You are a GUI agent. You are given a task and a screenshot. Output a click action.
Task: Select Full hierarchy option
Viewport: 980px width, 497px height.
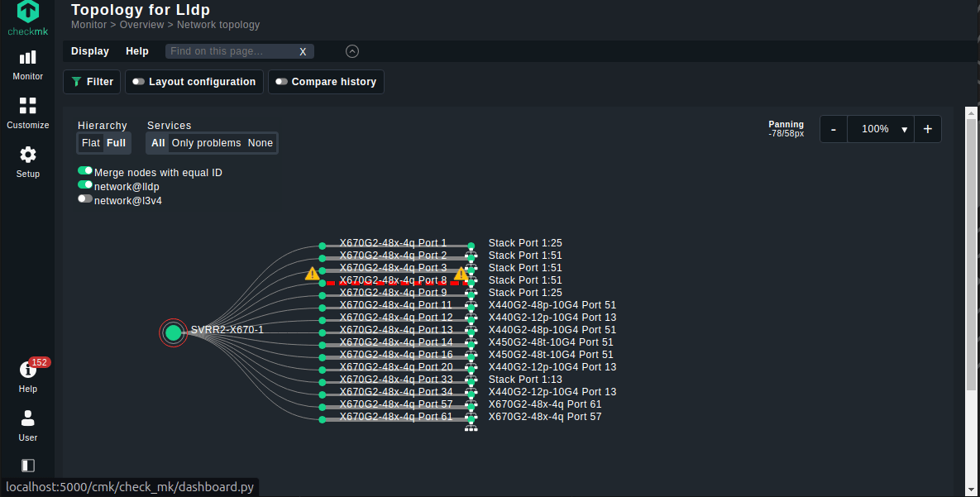click(117, 143)
